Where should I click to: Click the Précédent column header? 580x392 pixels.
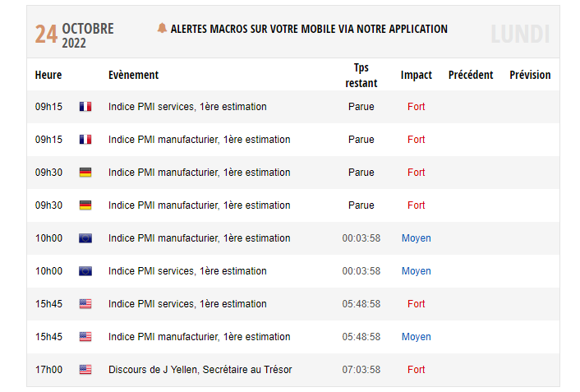[471, 75]
